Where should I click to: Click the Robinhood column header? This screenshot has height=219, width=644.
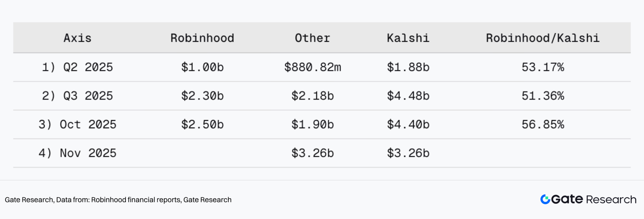pos(202,38)
